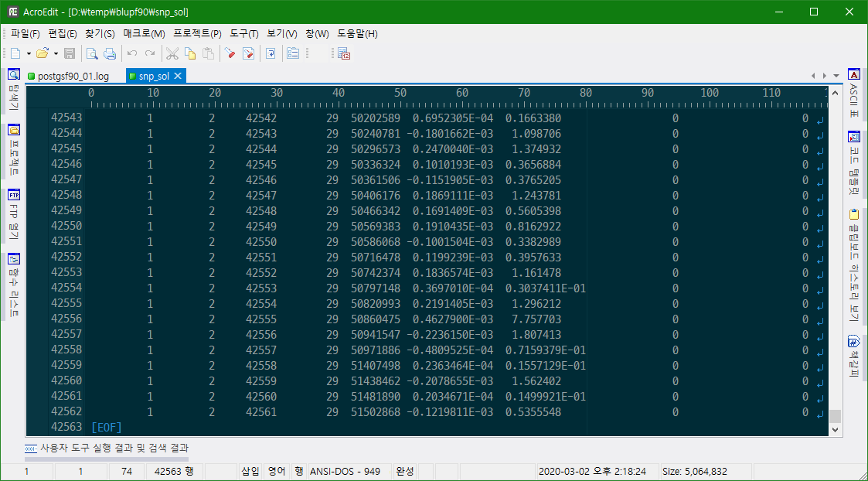Click line number 42550 in the gutter
Image resolution: width=868 pixels, height=481 pixels.
click(x=66, y=226)
